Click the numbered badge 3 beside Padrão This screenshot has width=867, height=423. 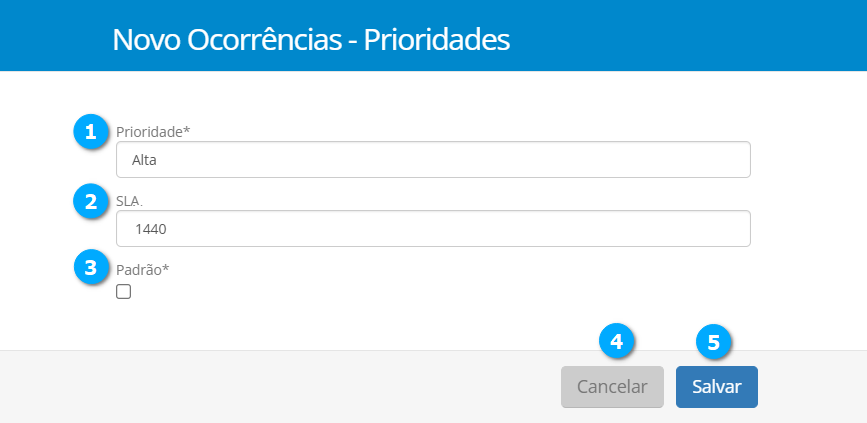pyautogui.click(x=92, y=268)
